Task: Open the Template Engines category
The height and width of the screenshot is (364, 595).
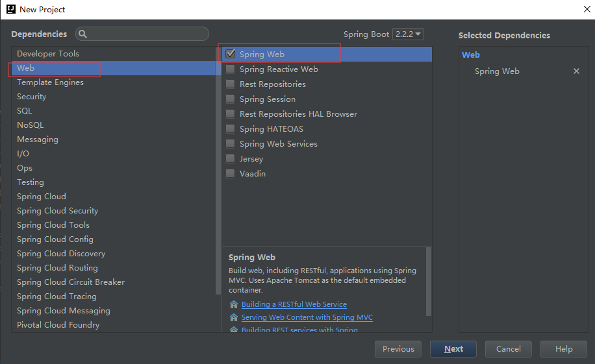Action: pos(50,82)
